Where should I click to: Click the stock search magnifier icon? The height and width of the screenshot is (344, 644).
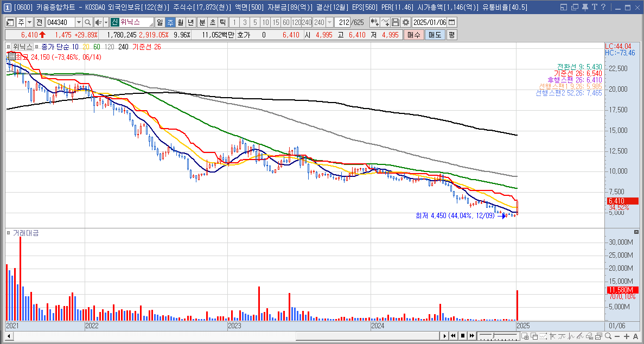tap(87, 22)
